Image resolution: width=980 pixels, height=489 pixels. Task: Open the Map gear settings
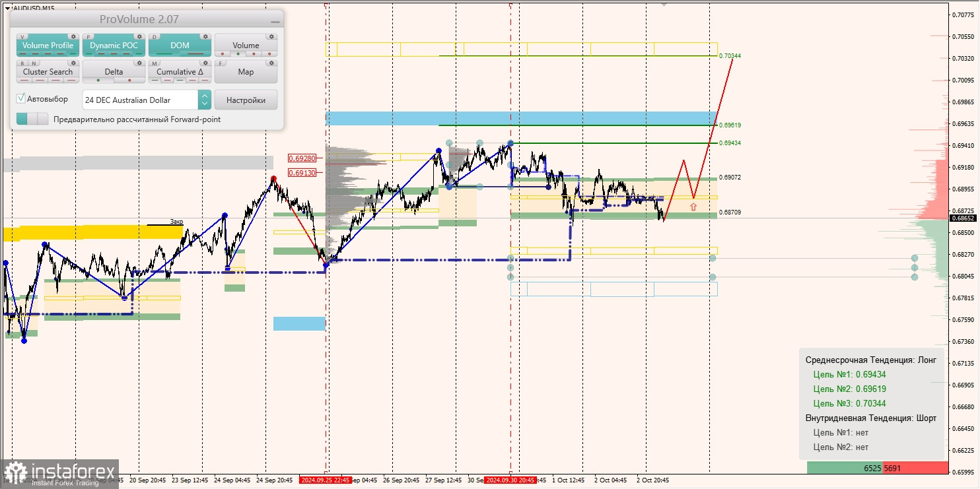(x=271, y=63)
